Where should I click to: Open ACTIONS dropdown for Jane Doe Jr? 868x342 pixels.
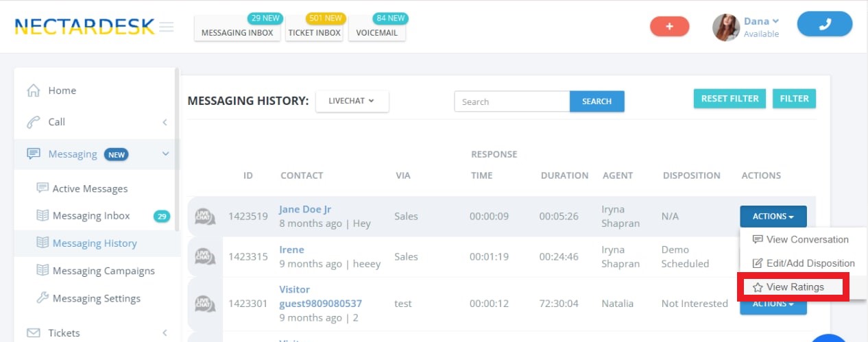click(773, 217)
